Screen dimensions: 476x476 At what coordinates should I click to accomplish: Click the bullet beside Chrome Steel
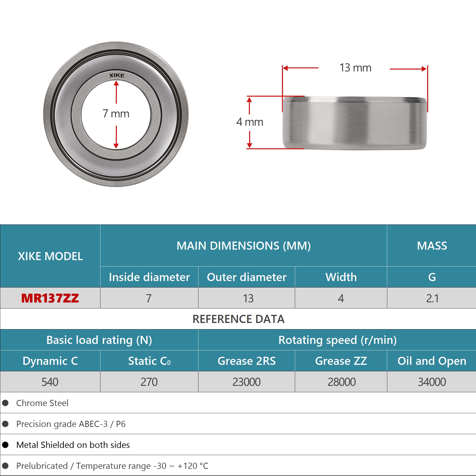(x=5, y=403)
